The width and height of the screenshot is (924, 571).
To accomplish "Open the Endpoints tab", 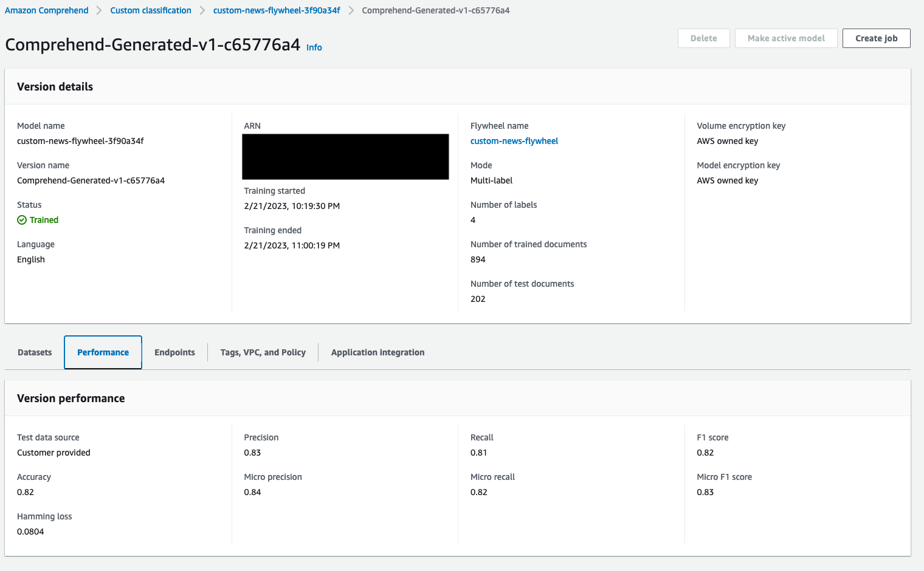I will click(x=174, y=352).
